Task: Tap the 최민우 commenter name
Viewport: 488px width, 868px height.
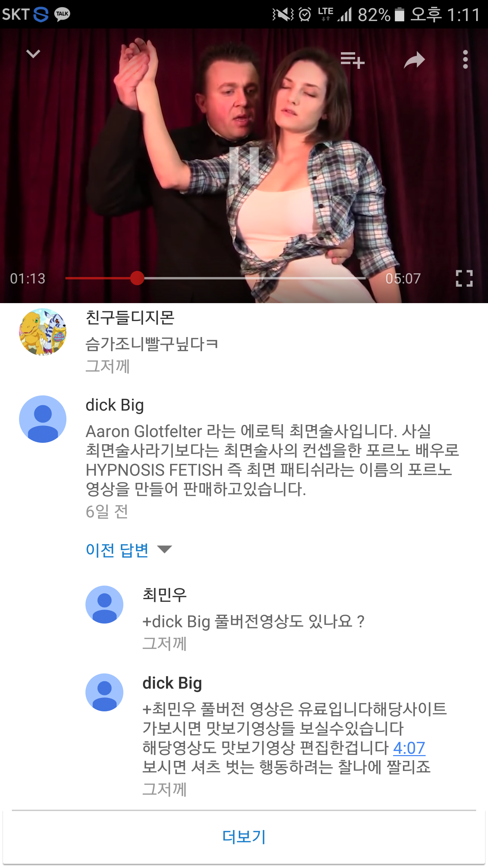Action: [165, 595]
